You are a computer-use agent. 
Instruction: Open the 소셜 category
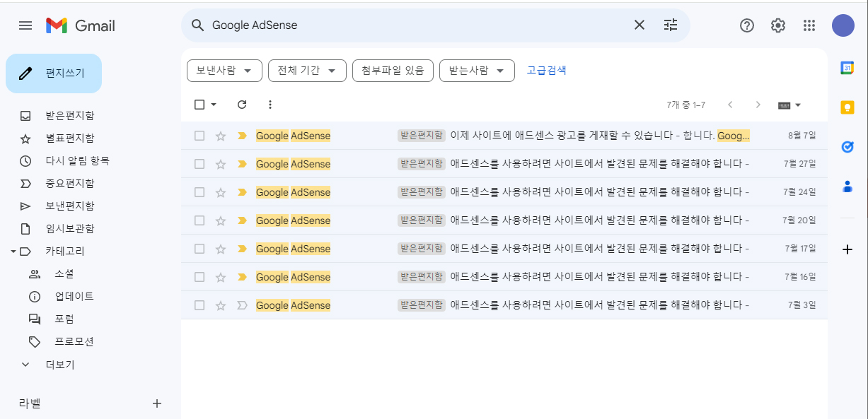click(64, 273)
